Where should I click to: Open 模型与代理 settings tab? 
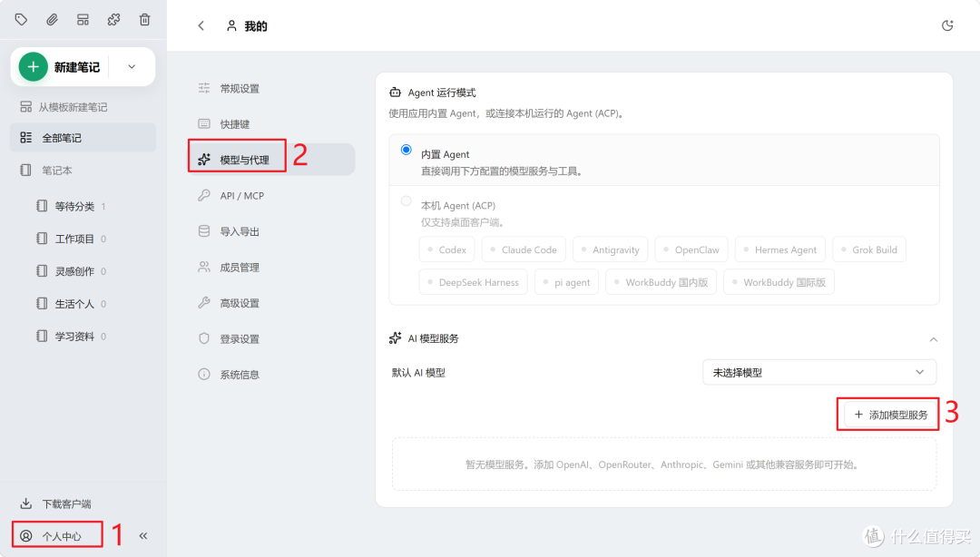point(272,160)
